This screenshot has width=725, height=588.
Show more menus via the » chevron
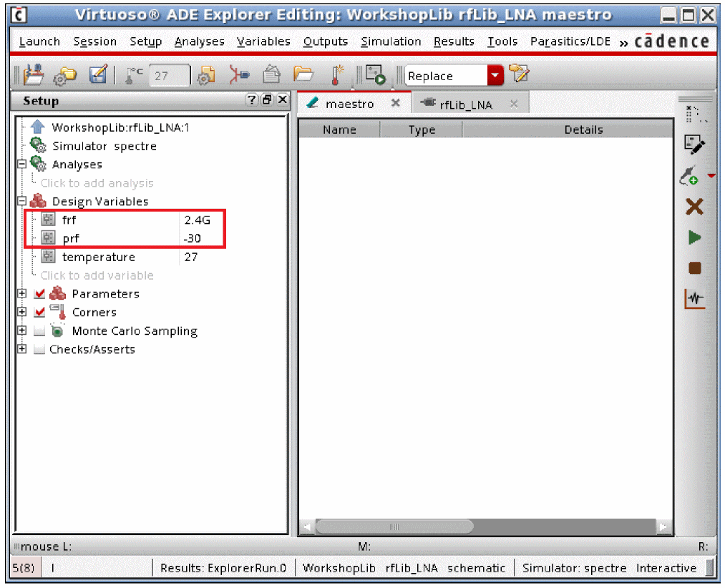click(x=623, y=43)
